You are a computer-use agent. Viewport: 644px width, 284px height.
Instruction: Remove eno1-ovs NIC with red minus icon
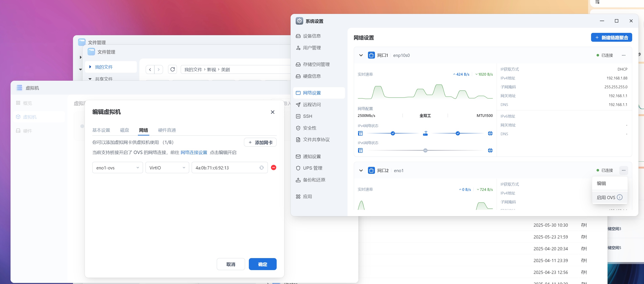(x=273, y=168)
